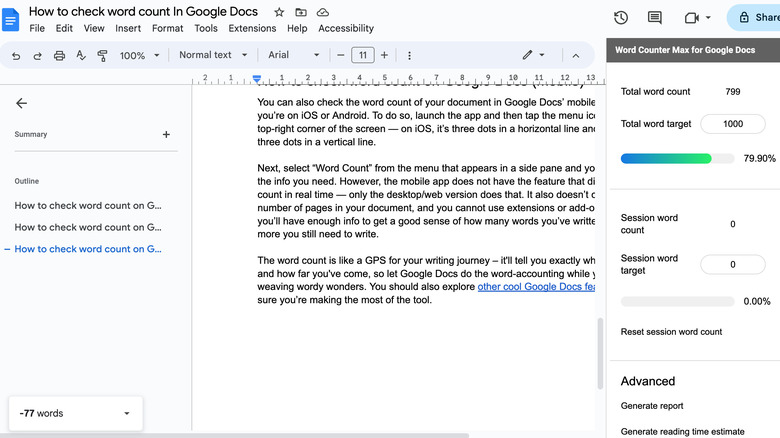
Task: Open version history clock icon
Action: [621, 18]
